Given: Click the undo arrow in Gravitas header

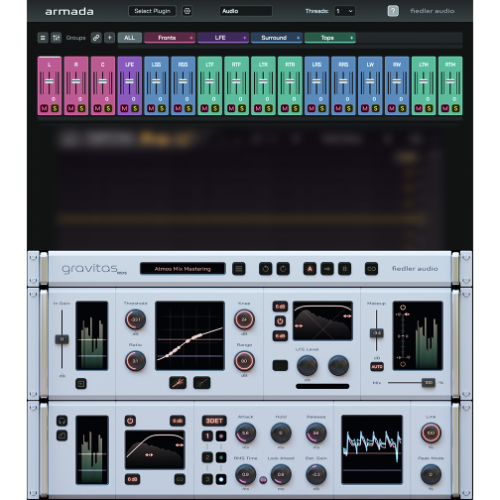Looking at the screenshot, I should (266, 269).
